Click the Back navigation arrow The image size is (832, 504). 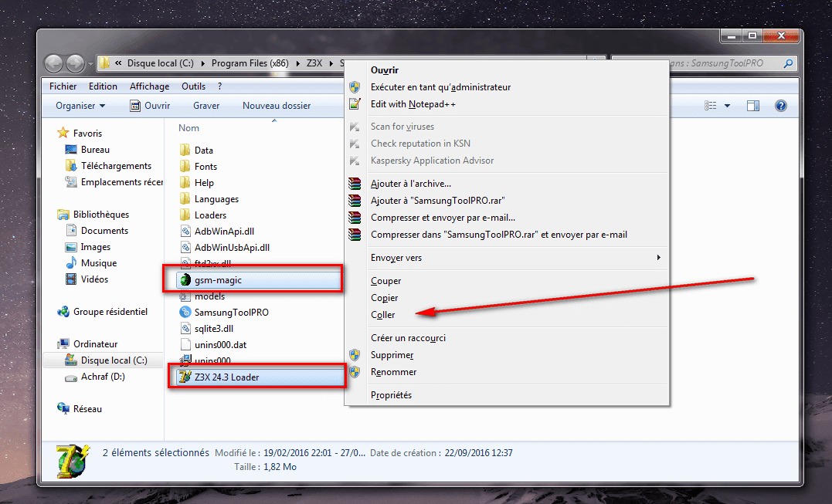coord(53,63)
